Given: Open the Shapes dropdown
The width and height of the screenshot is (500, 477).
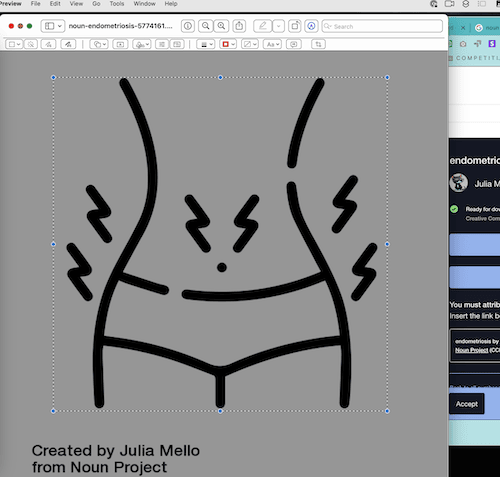Looking at the screenshot, I should [99, 44].
